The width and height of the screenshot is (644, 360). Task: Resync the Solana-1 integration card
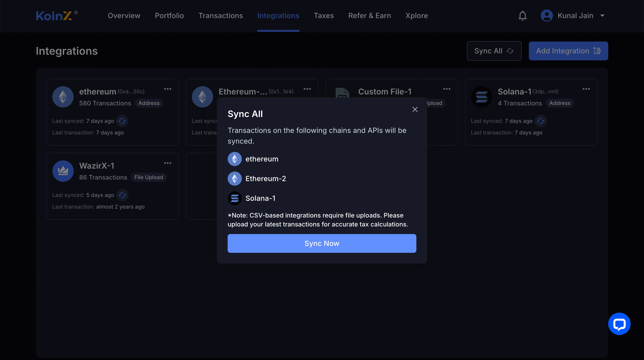(x=540, y=121)
